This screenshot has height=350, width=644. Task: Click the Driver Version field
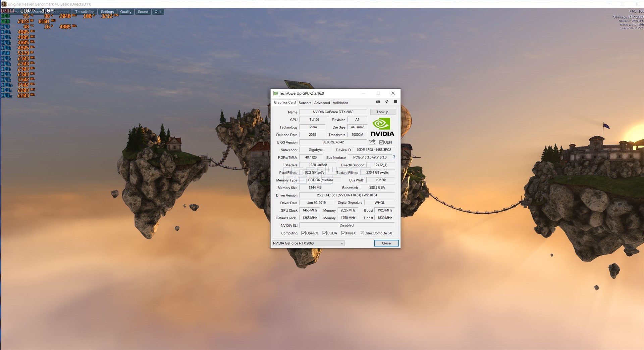tap(347, 195)
